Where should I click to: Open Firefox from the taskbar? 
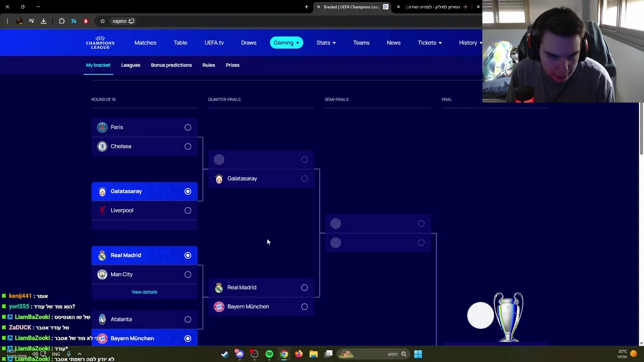299,354
